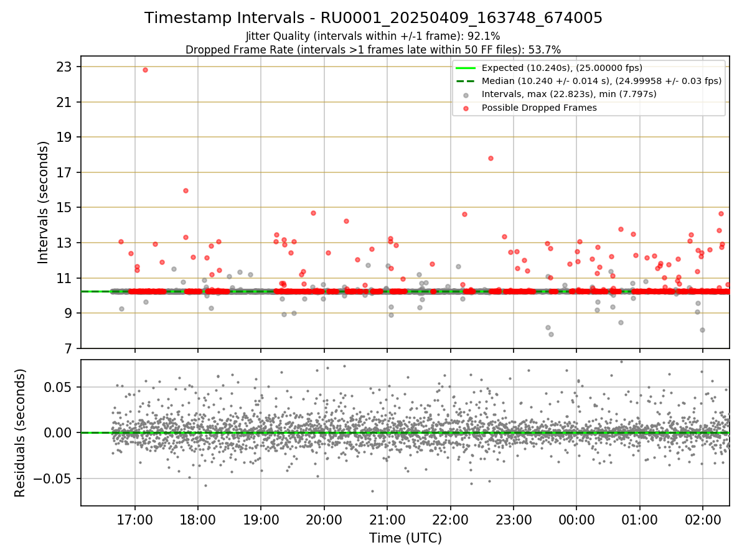Click the '17:00' x-axis tick label
The width and height of the screenshot is (747, 560).
coord(135,519)
